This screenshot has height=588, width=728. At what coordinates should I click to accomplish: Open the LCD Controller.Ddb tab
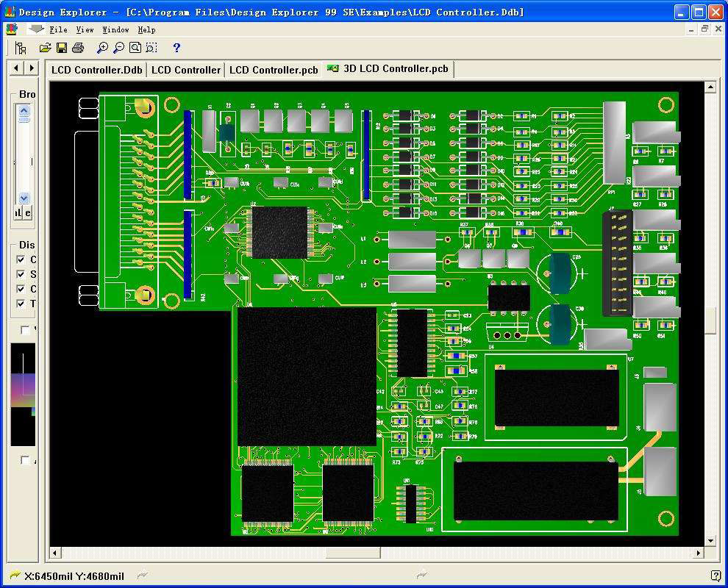click(96, 69)
